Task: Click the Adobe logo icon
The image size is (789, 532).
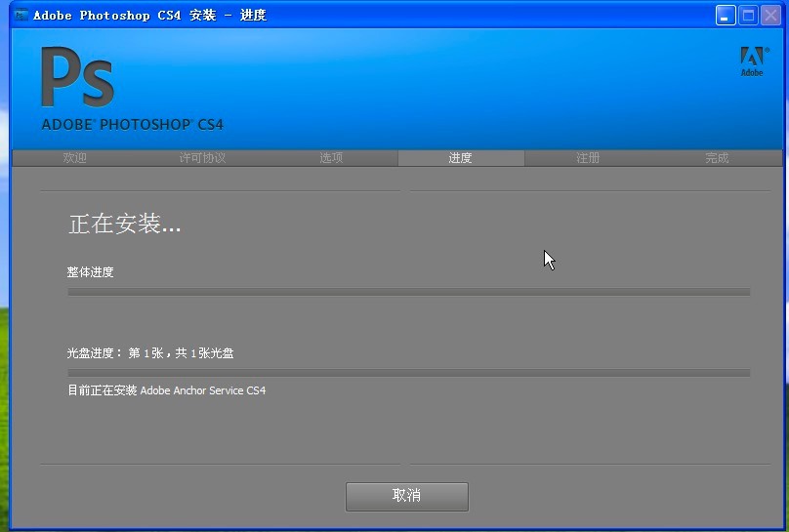Action: (752, 61)
